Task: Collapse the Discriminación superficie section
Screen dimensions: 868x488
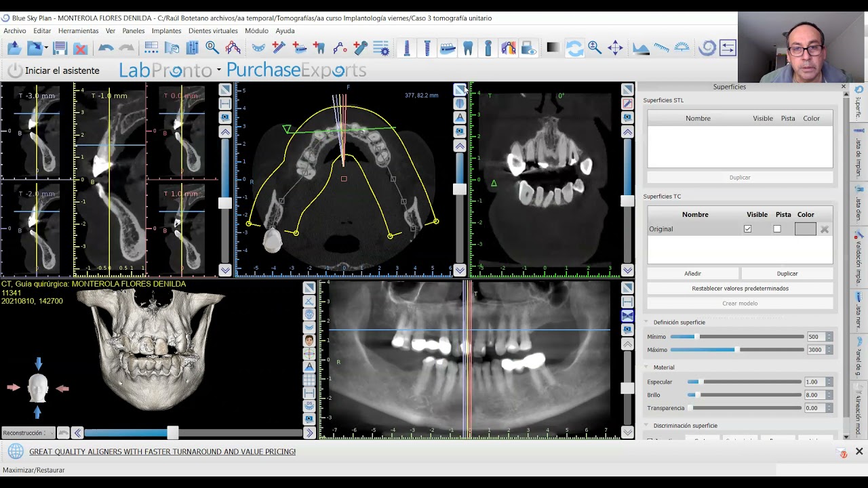Action: pyautogui.click(x=647, y=426)
